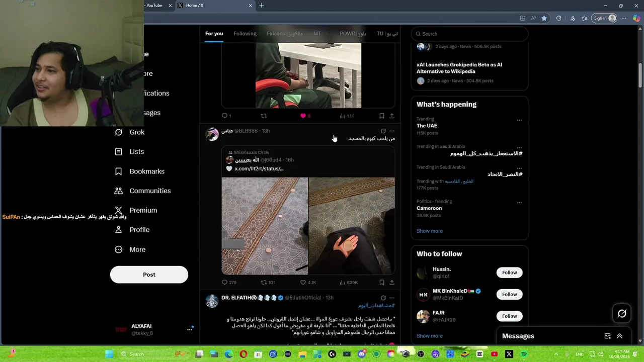
Task: Switch to the For you tab
Action: coord(214,34)
